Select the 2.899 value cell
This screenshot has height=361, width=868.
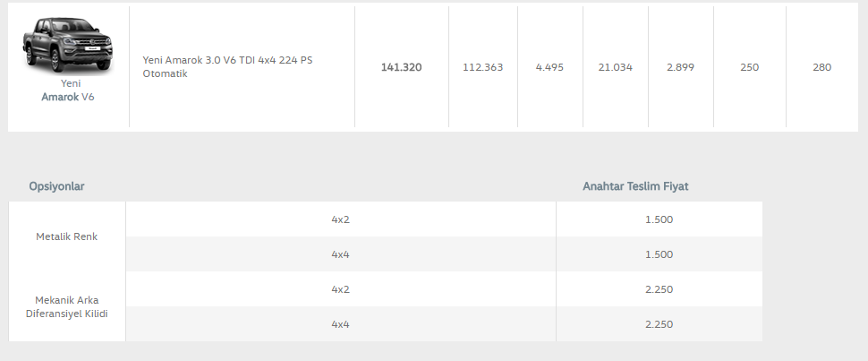680,67
